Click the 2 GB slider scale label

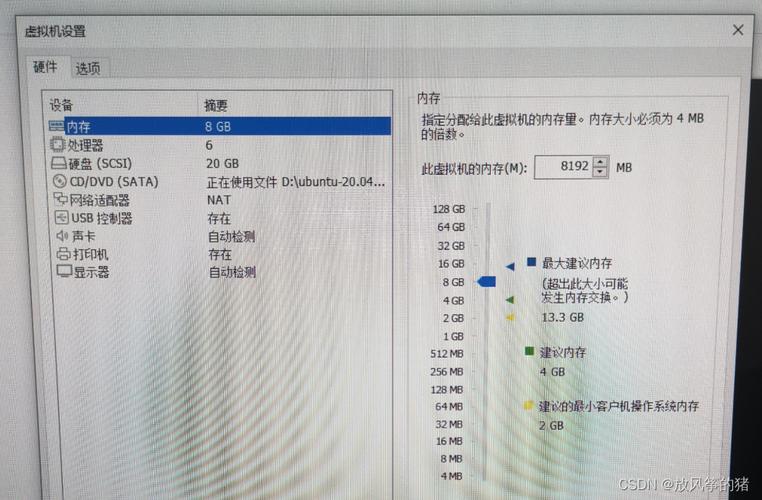point(453,318)
